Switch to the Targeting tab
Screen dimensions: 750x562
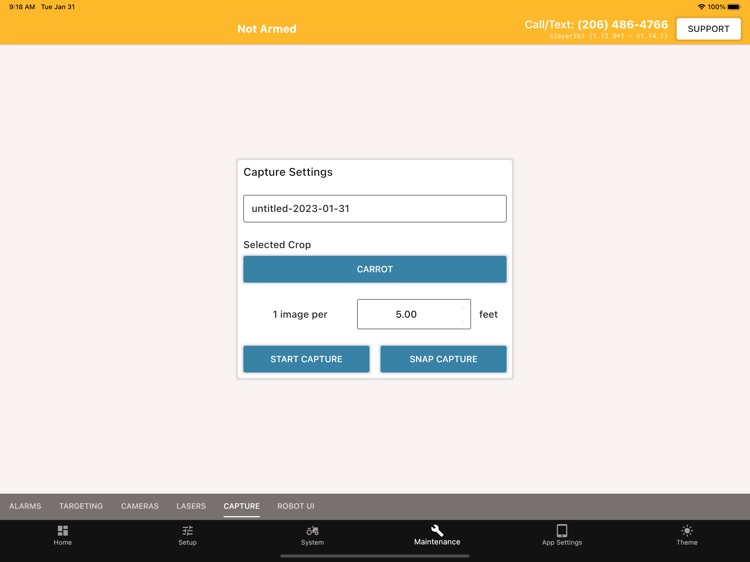(81, 506)
